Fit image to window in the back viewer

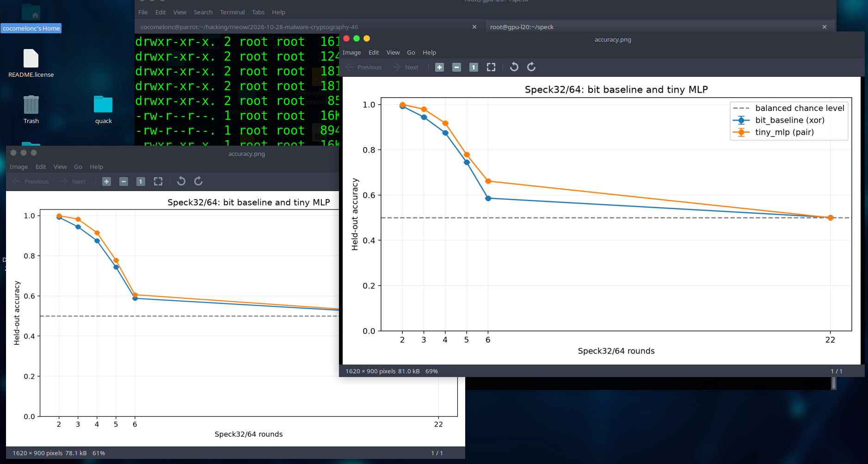[x=158, y=182]
